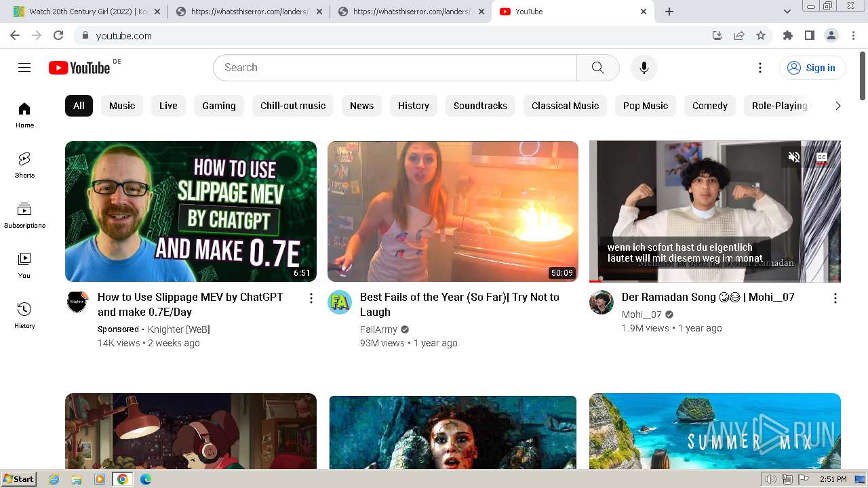Select the Live category chip
Image resolution: width=868 pixels, height=488 pixels.
tap(168, 106)
